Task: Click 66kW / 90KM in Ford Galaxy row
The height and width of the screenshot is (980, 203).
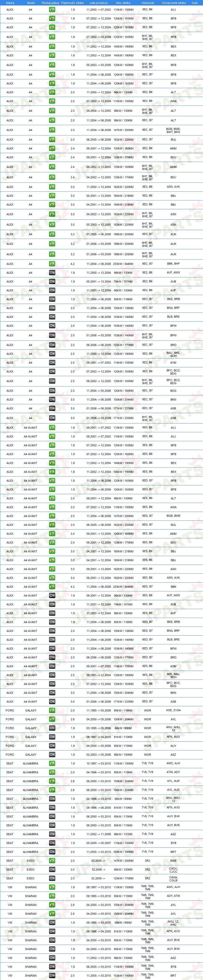Action: (x=123, y=728)
